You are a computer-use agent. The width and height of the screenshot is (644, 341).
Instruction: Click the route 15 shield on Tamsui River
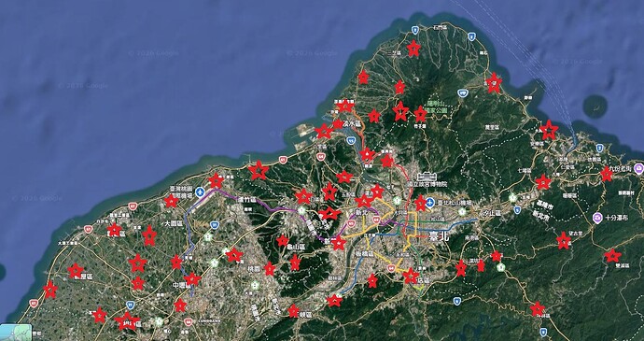351,141
